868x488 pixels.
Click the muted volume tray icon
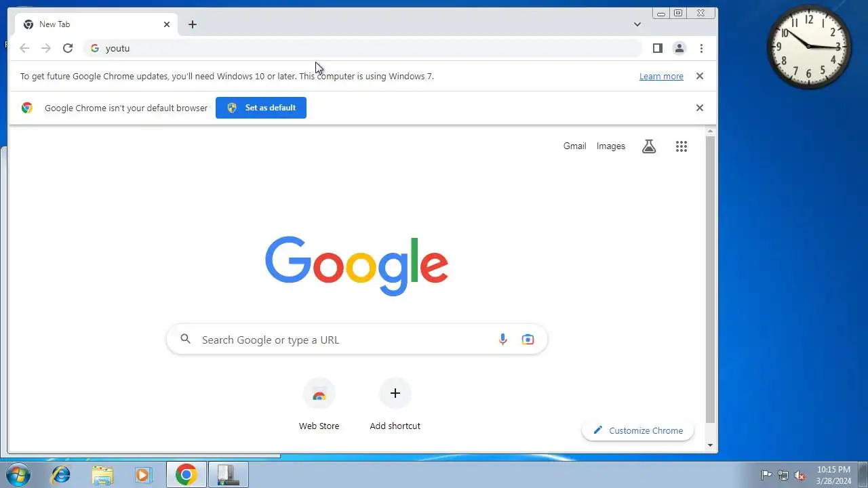point(800,475)
